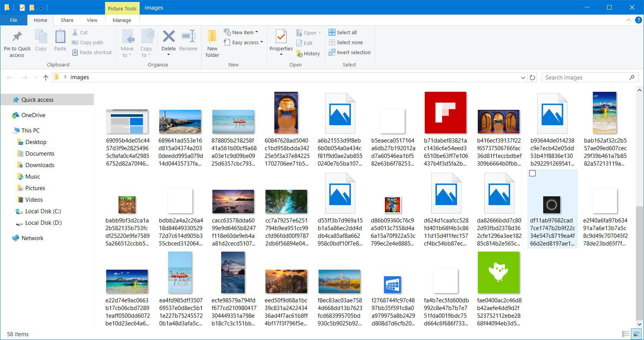Image resolution: width=644 pixels, height=340 pixels.
Task: Click the Properties icon in title bar
Action: [x=22, y=7]
